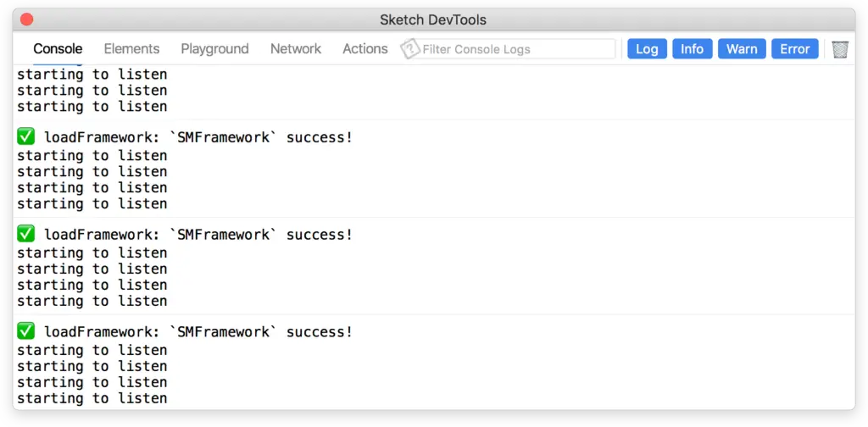Select the Actions tab
The width and height of the screenshot is (868, 427).
(365, 49)
